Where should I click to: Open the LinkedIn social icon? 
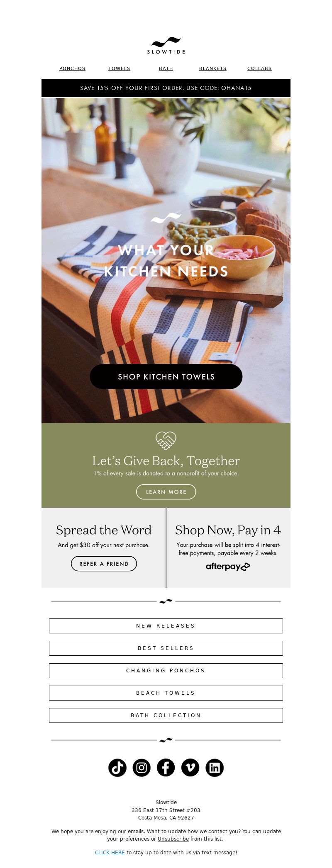coord(215,768)
